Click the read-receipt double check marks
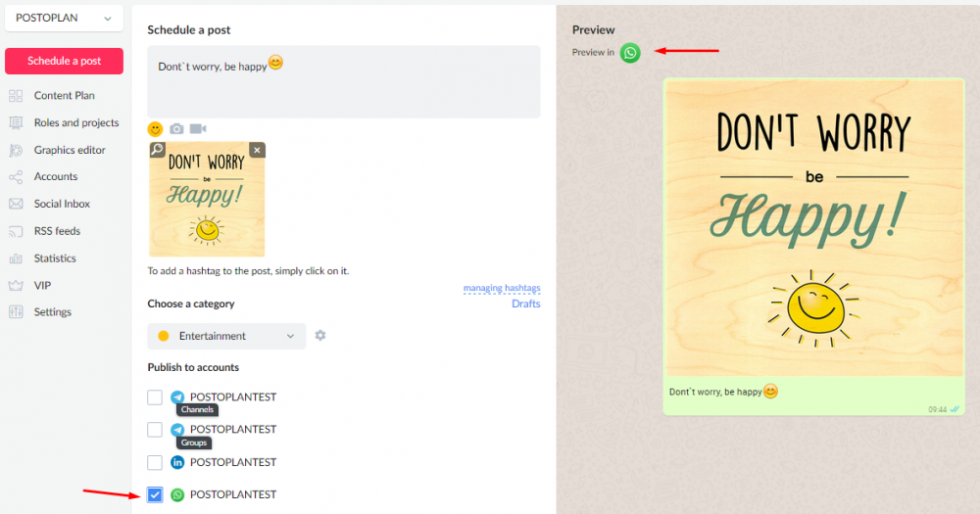Viewport: 980px width, 514px height. (955, 409)
